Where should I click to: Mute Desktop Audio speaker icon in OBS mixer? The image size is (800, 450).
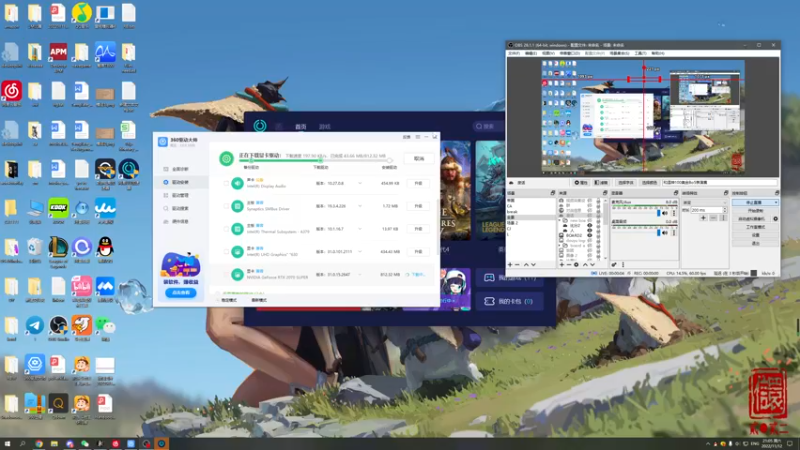point(665,233)
